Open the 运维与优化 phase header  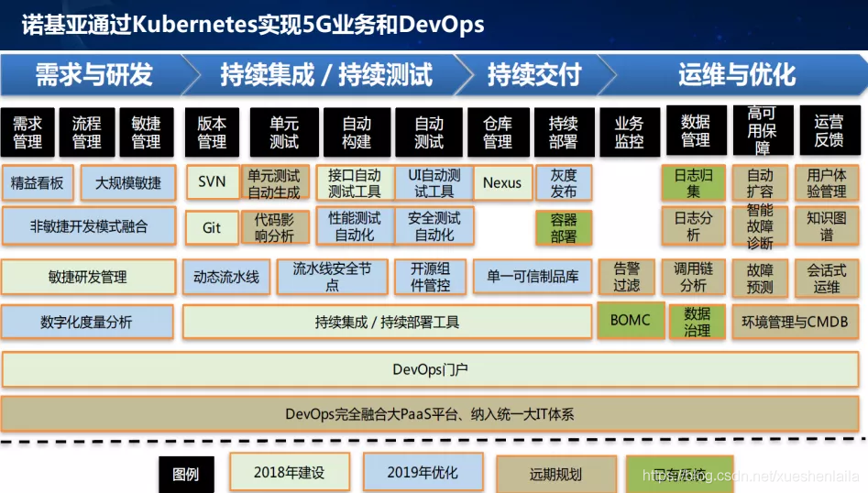point(736,75)
